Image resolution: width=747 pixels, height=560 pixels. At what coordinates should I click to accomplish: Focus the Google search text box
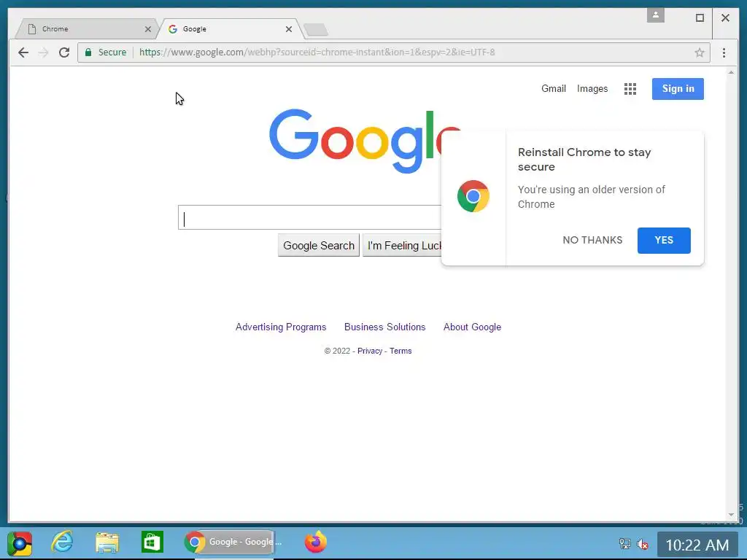click(x=309, y=217)
